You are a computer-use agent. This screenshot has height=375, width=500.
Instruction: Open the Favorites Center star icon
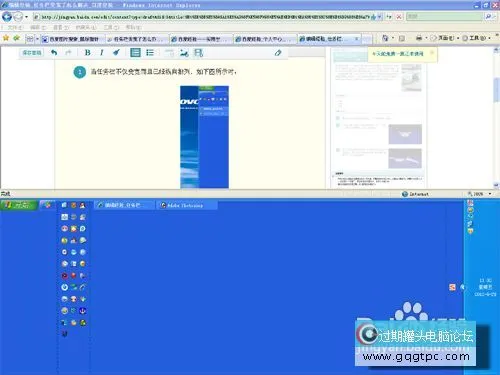(x=6, y=38)
